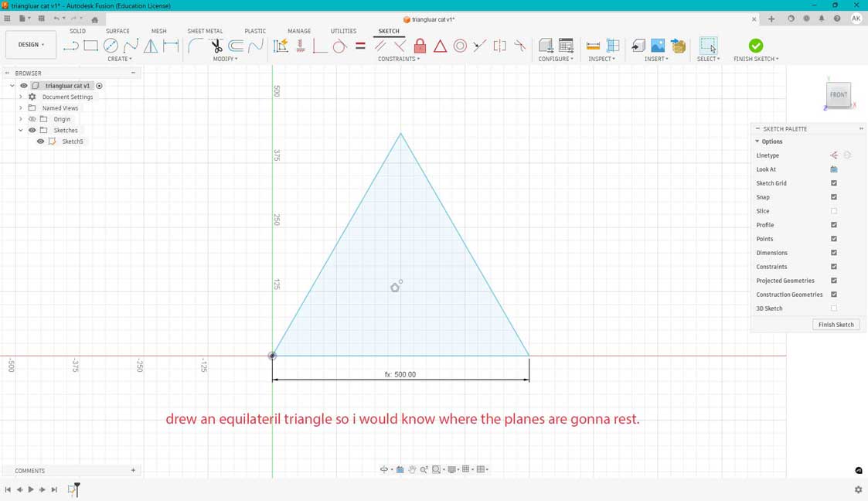The width and height of the screenshot is (868, 501).
Task: Open the CREATE dropdown menu
Action: click(x=120, y=58)
